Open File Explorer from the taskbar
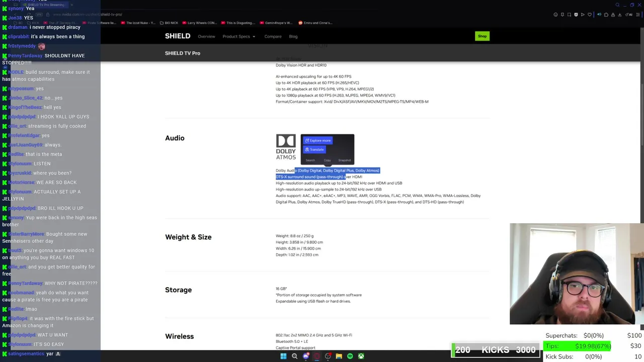 (x=339, y=356)
